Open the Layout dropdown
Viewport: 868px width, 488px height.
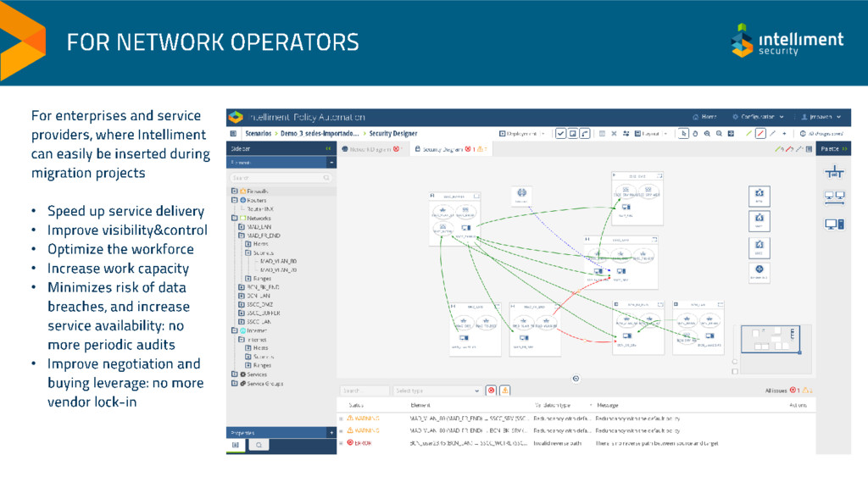coord(651,133)
